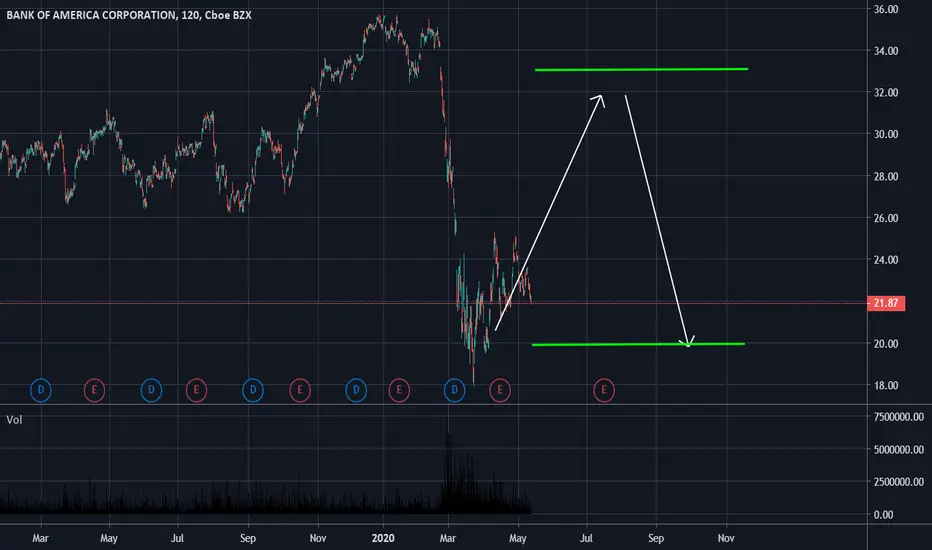Click the dividend D marker at March 2020
Viewport: 932px width, 550px height.
click(x=454, y=390)
